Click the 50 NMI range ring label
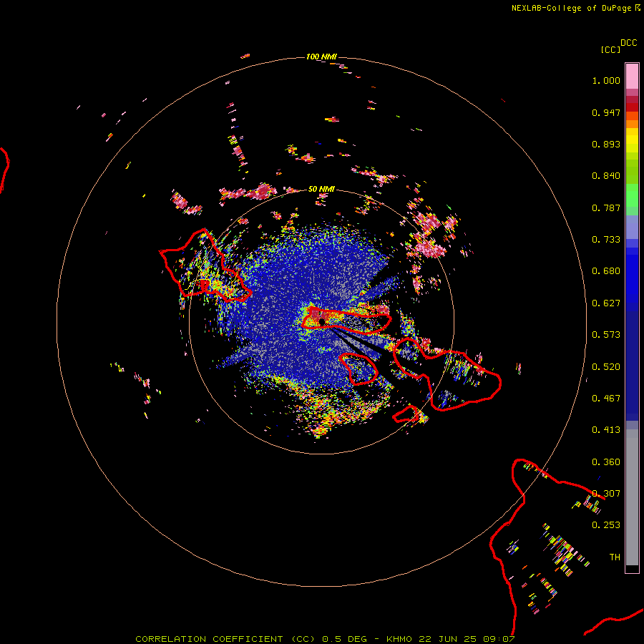Screen dimensions: 644x644 (x=321, y=189)
